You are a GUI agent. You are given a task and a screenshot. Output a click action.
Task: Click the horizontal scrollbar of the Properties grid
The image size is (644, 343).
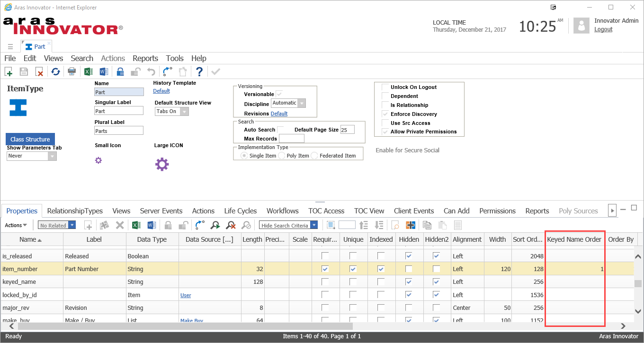coord(186,326)
